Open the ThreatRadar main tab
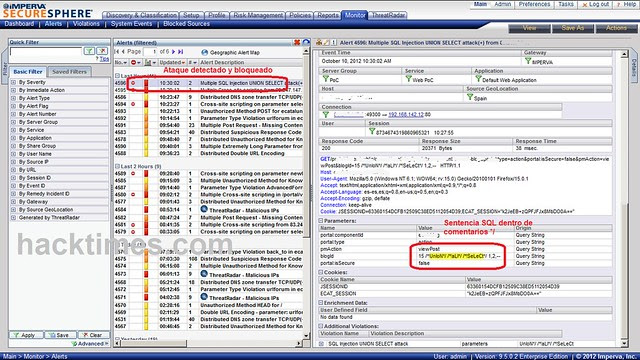This screenshot has width=640, height=360. pos(388,15)
